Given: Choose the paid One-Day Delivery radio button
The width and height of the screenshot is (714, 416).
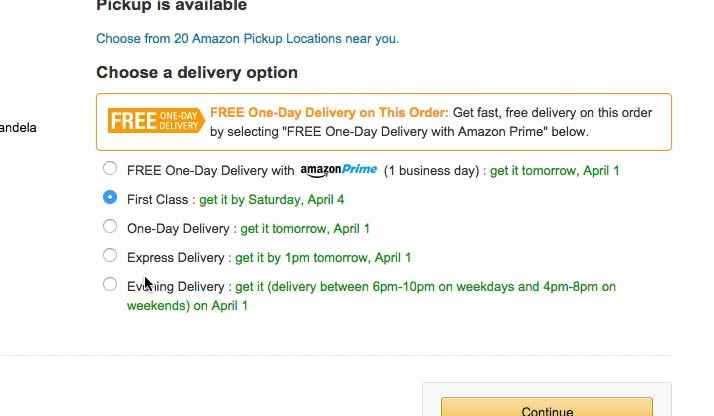Looking at the screenshot, I should (x=110, y=227).
